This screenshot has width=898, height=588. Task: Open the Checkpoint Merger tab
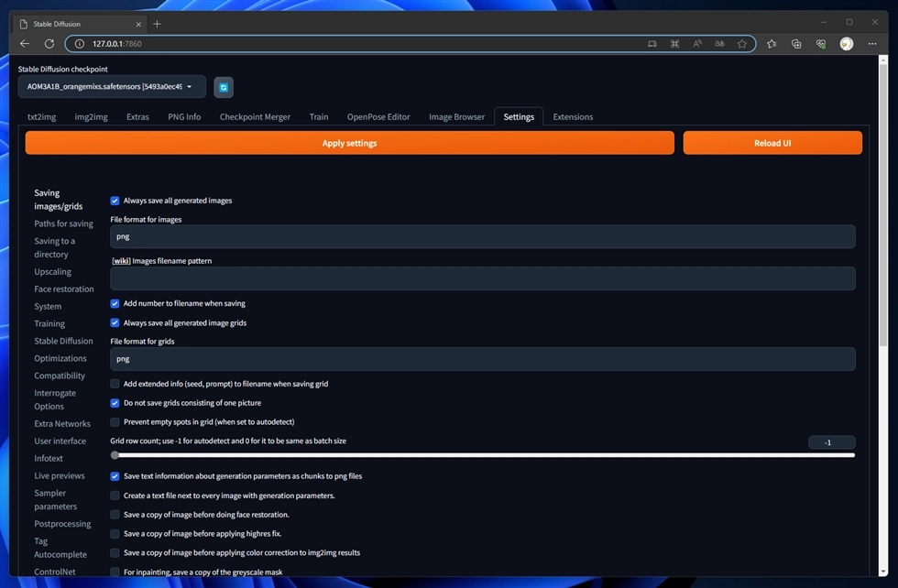(255, 117)
